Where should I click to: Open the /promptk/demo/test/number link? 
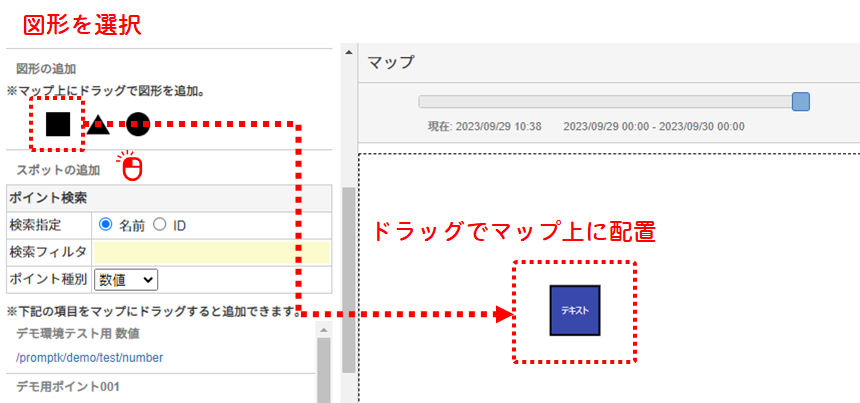pyautogui.click(x=89, y=357)
